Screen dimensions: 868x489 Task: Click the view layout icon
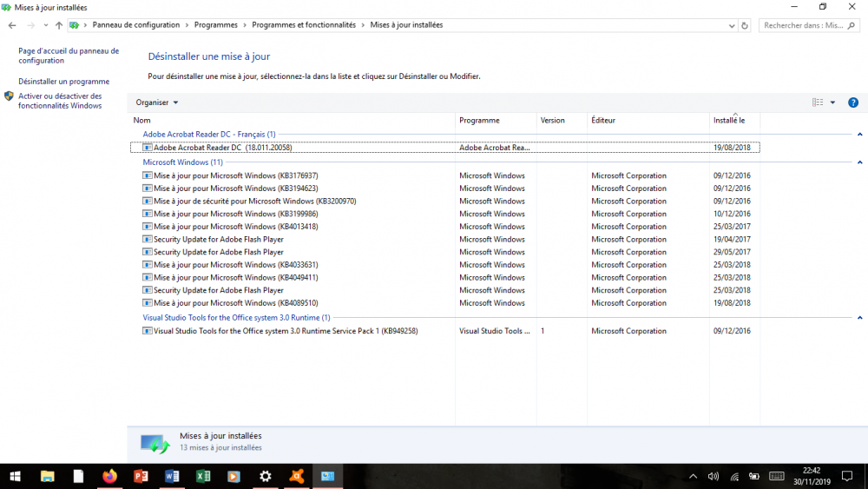tap(818, 102)
